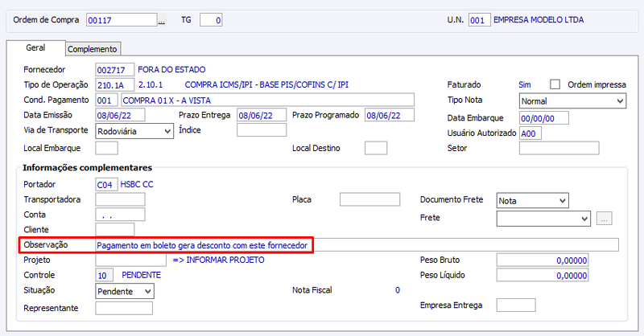The height and width of the screenshot is (336, 644).
Task: Open the Via de Transporte dropdown
Action: coord(134,131)
